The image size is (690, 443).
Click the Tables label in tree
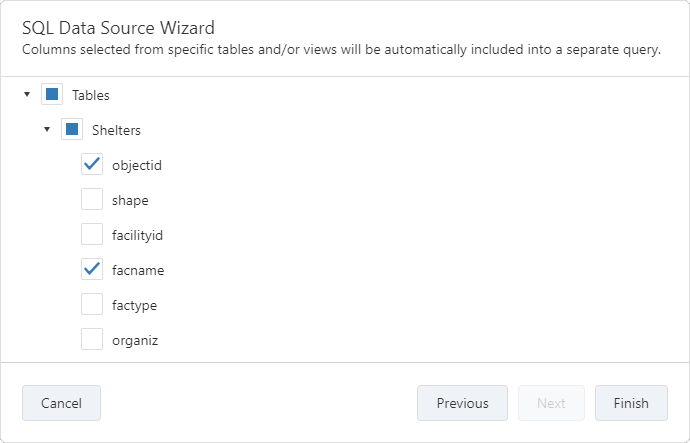[x=91, y=96]
